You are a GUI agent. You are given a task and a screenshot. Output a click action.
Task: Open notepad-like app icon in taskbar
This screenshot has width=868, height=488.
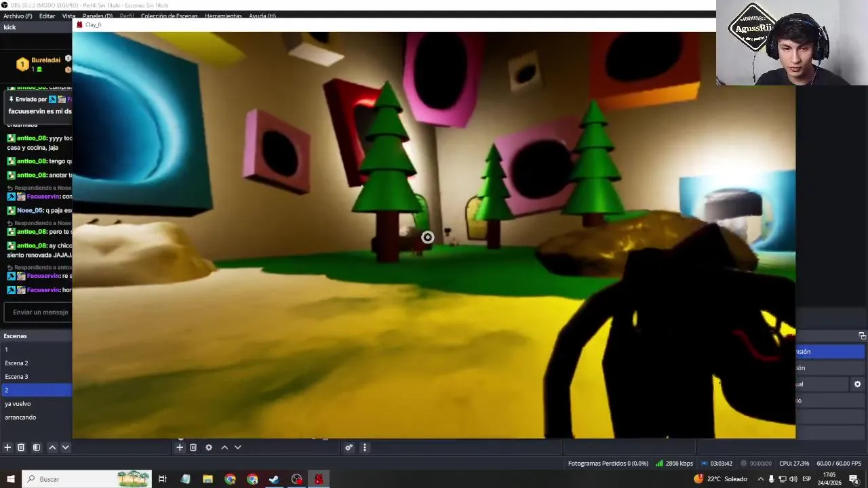coord(185,479)
